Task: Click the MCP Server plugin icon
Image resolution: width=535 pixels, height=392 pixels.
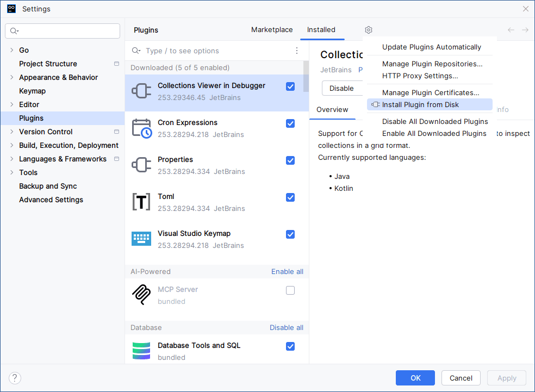Action: coord(141,295)
